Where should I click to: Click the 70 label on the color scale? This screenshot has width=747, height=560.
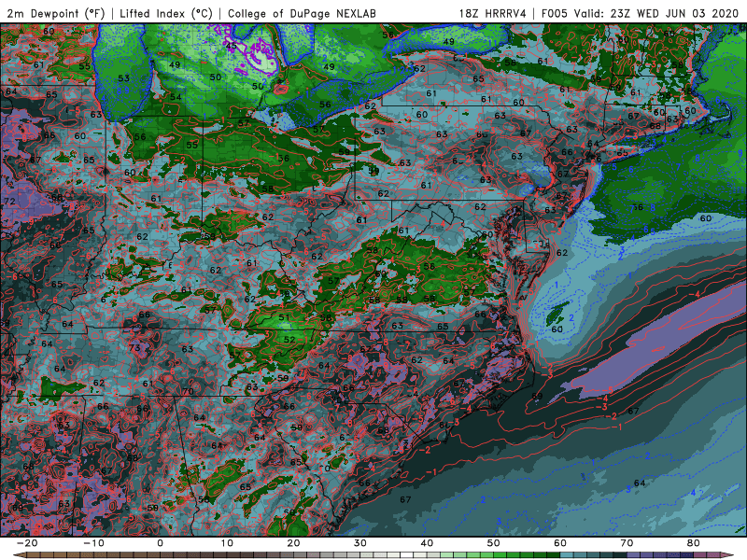(627, 543)
